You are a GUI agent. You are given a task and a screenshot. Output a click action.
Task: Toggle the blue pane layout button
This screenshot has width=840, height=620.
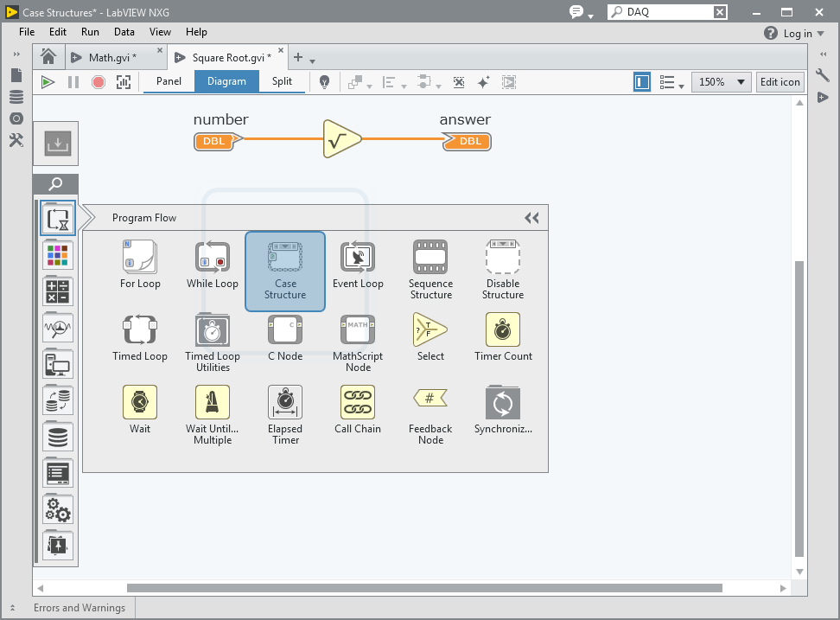tap(642, 82)
